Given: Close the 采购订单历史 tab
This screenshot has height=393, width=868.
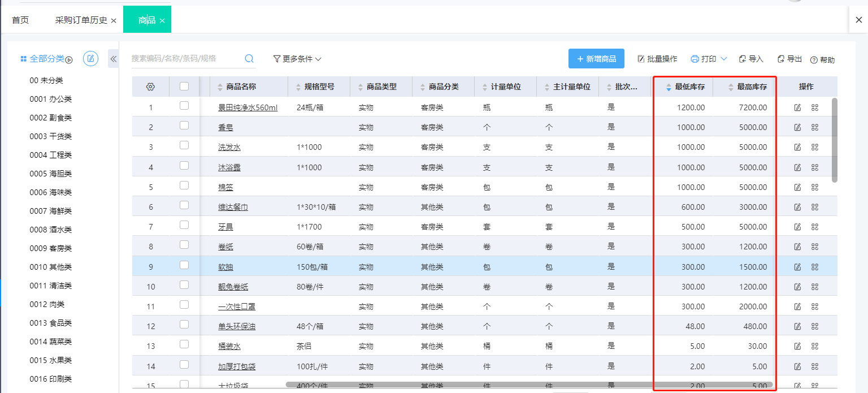Looking at the screenshot, I should [114, 20].
